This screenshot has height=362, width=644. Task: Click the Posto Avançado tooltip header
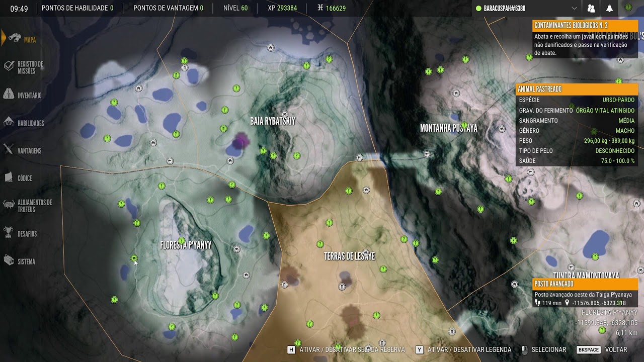click(585, 284)
